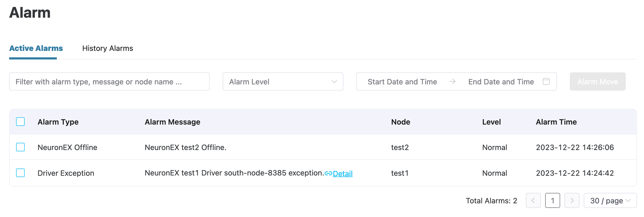Open the Detail link for driver exception
Image resolution: width=644 pixels, height=217 pixels.
click(342, 174)
